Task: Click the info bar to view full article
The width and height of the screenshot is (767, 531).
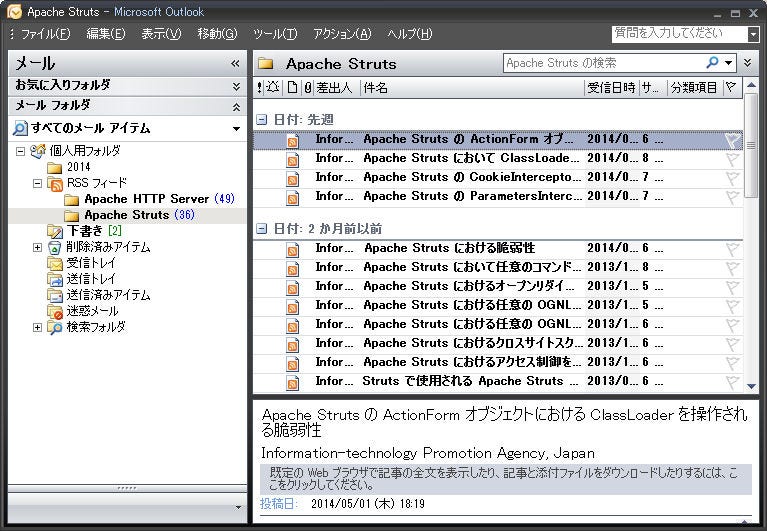Action: (x=505, y=479)
